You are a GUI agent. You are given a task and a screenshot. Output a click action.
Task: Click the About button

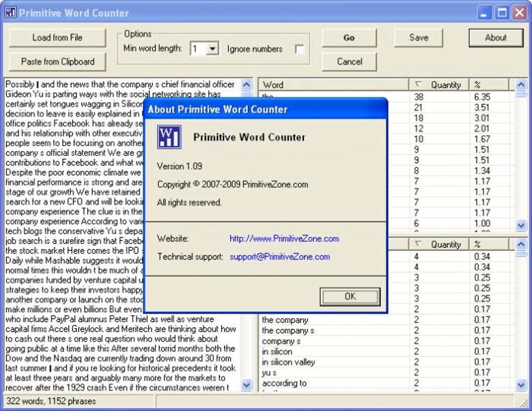pos(495,38)
